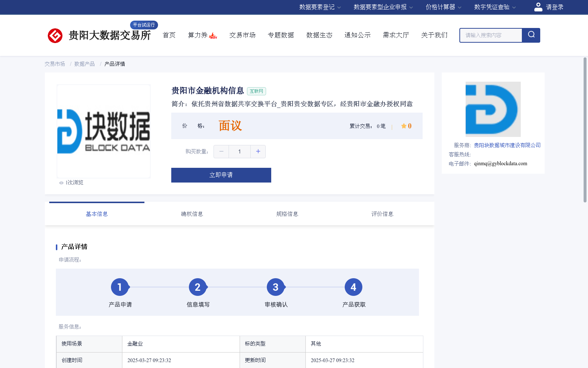The width and height of the screenshot is (588, 368).
Task: Open the 通知公示 menu item
Action: pos(358,35)
